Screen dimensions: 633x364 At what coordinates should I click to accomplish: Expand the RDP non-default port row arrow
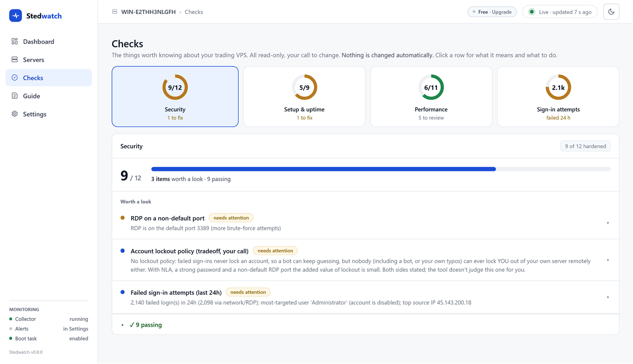(x=608, y=222)
